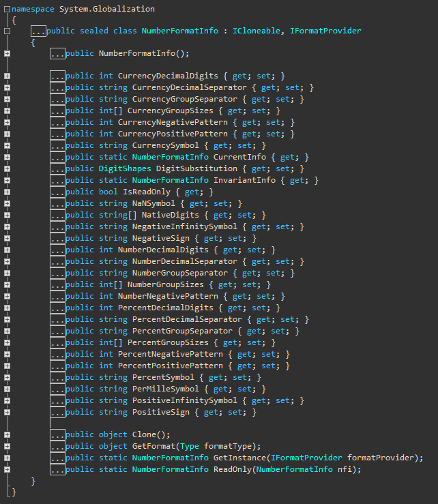Expand the NegativeInfinitySymbol outline node

(x=7, y=226)
